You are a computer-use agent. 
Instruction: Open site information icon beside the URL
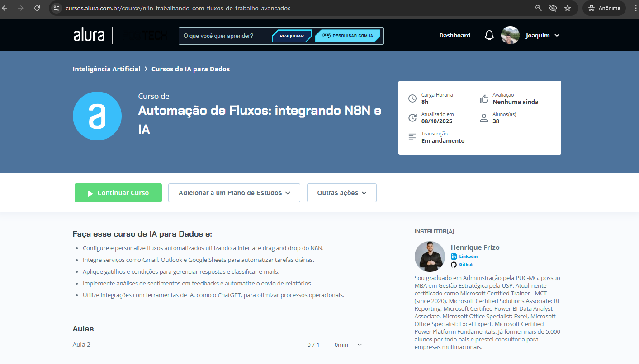[x=57, y=8]
